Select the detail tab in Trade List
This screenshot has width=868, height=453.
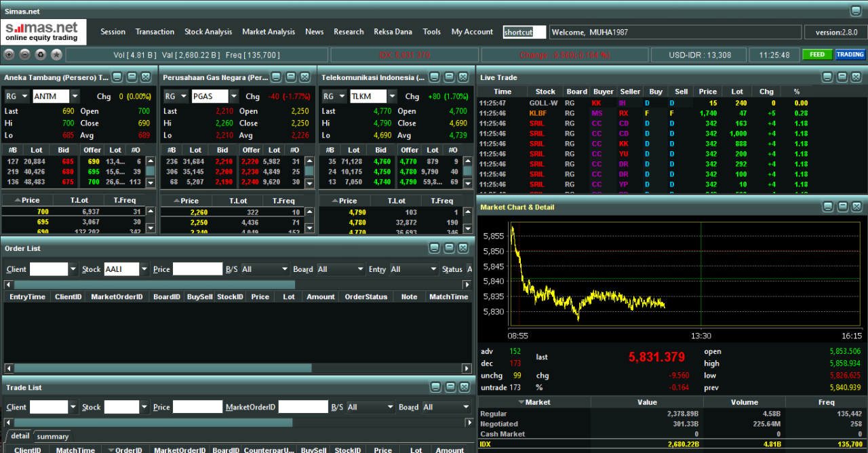20,436
